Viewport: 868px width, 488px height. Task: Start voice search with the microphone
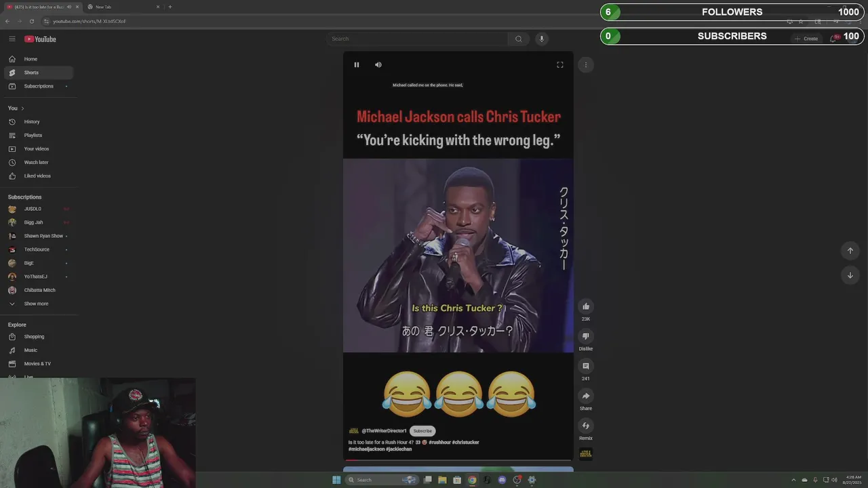click(541, 39)
